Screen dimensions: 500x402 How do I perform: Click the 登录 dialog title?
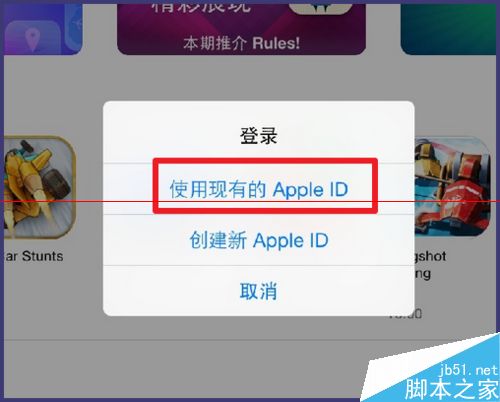point(259,136)
